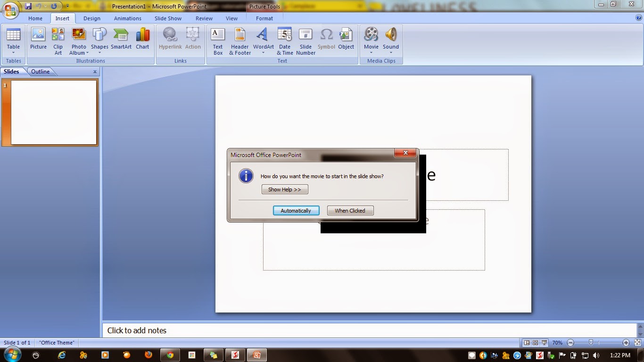Screen dimensions: 644x362
Task: Go to the Slide Show tab
Action: point(168,18)
